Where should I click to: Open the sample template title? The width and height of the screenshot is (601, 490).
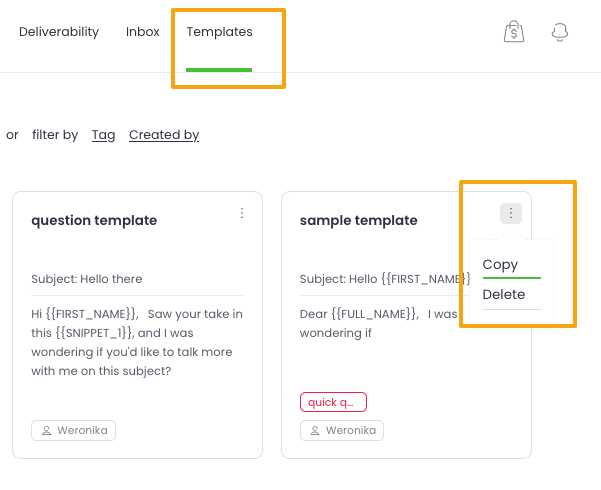(x=359, y=221)
